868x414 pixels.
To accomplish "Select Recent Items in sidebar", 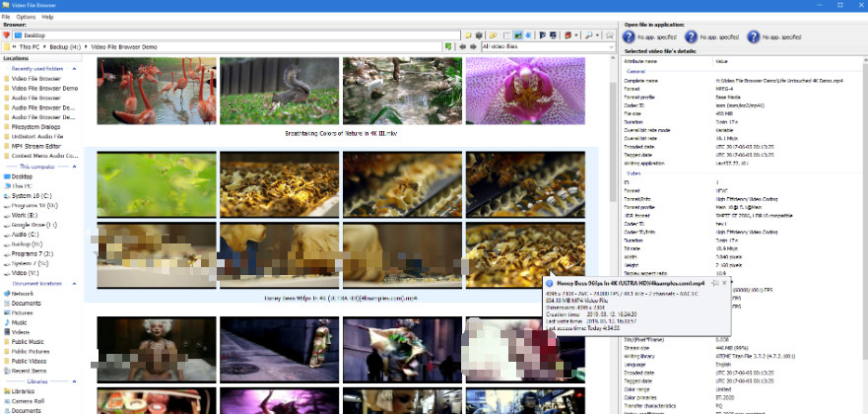I will click(25, 371).
